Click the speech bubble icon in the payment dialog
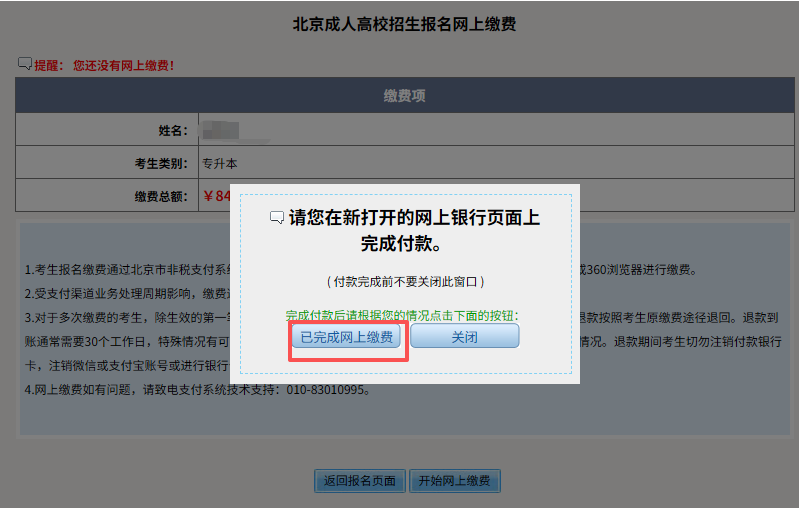The width and height of the screenshot is (801, 508). click(x=277, y=218)
